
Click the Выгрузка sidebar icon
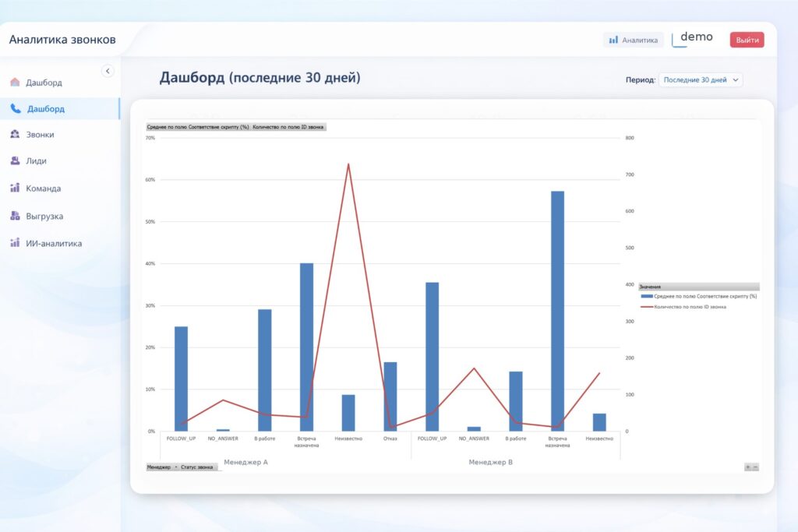15,216
